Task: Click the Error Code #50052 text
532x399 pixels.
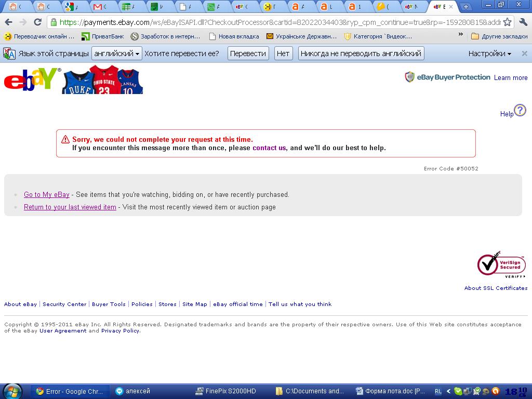Action: coord(451,169)
